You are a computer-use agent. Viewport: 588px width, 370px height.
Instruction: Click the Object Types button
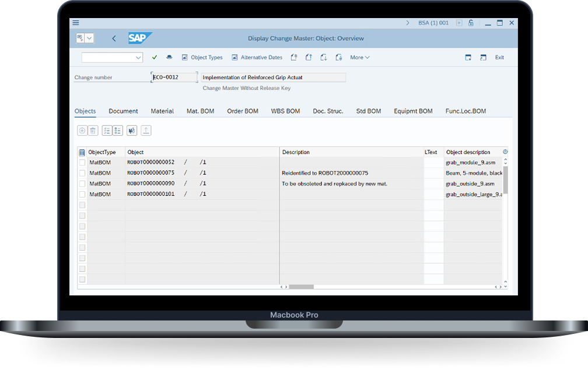202,57
